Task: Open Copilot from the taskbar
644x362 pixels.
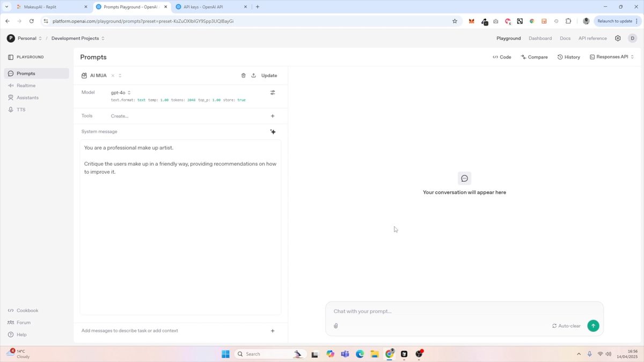Action: (330, 354)
